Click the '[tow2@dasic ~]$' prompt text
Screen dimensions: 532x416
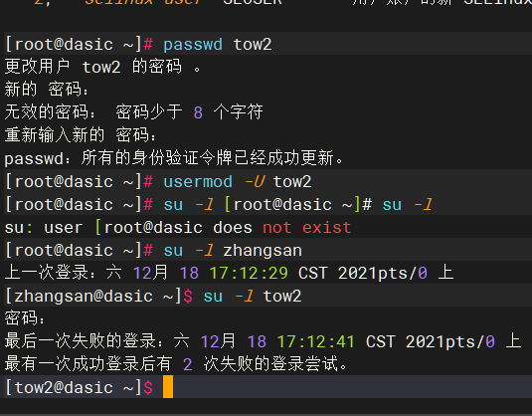[x=79, y=387]
